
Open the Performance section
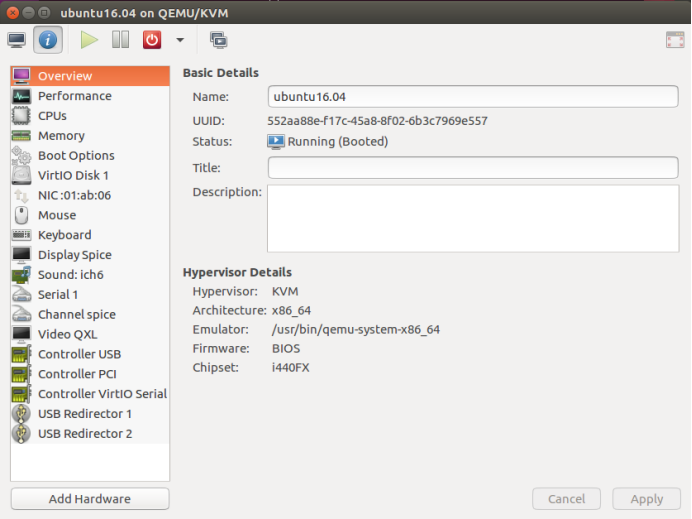(90, 96)
